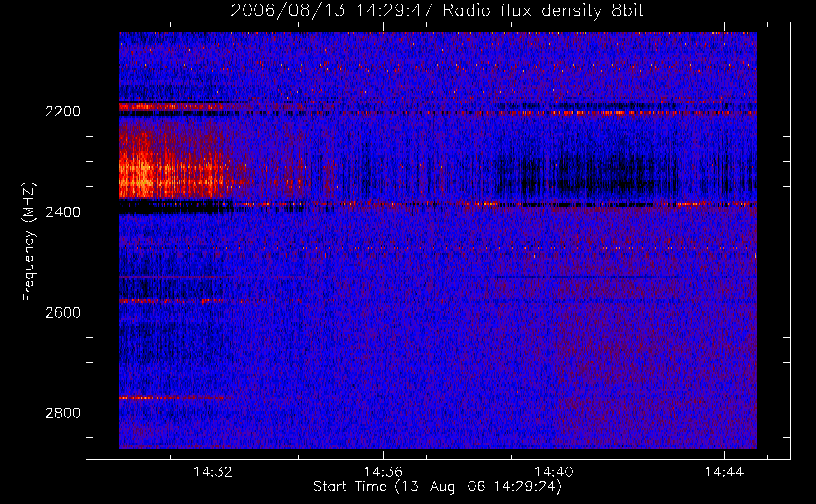
Task: Click the plot title "2006/08/13 14:29:47 Radio flux density 8bit"
Action: tap(437, 11)
